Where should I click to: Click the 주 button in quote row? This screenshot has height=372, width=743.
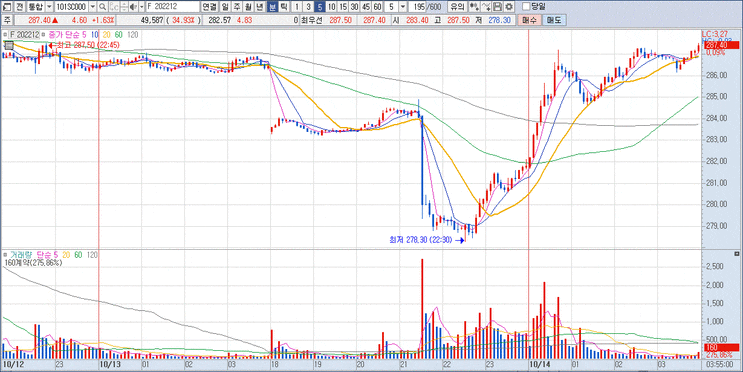[7, 20]
